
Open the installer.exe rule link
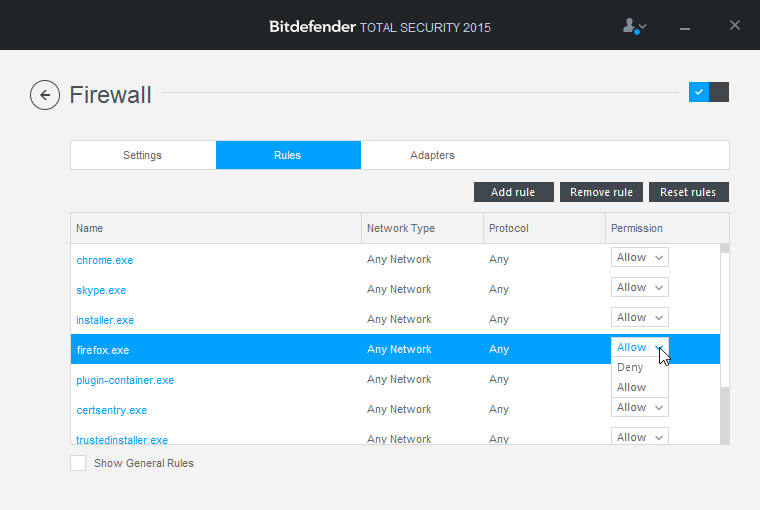coord(105,320)
